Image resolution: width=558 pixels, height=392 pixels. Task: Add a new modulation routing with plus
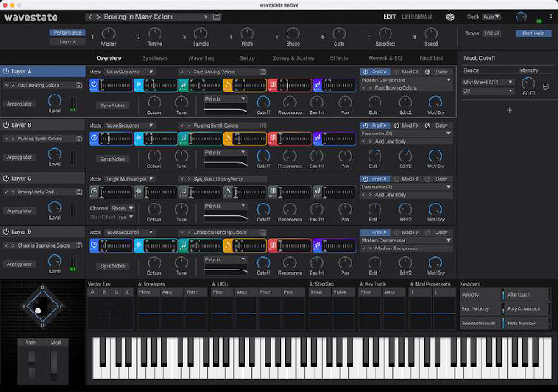[509, 111]
